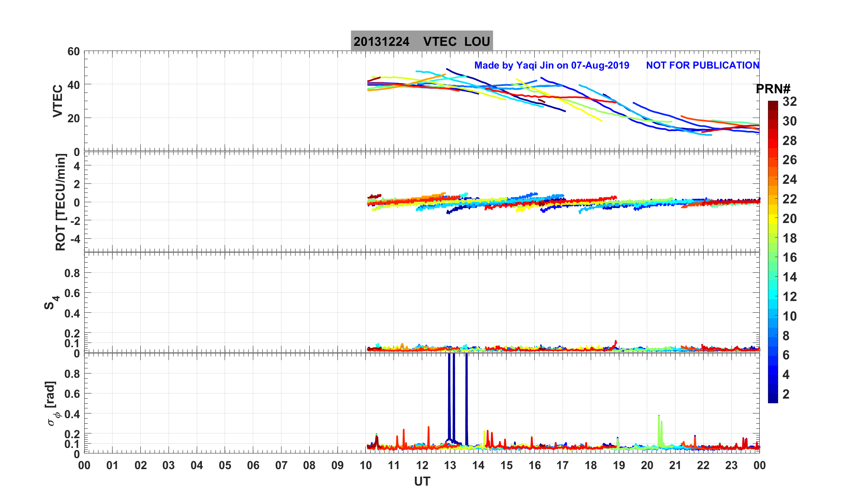Click the colorbar tick label 32

coord(790,102)
